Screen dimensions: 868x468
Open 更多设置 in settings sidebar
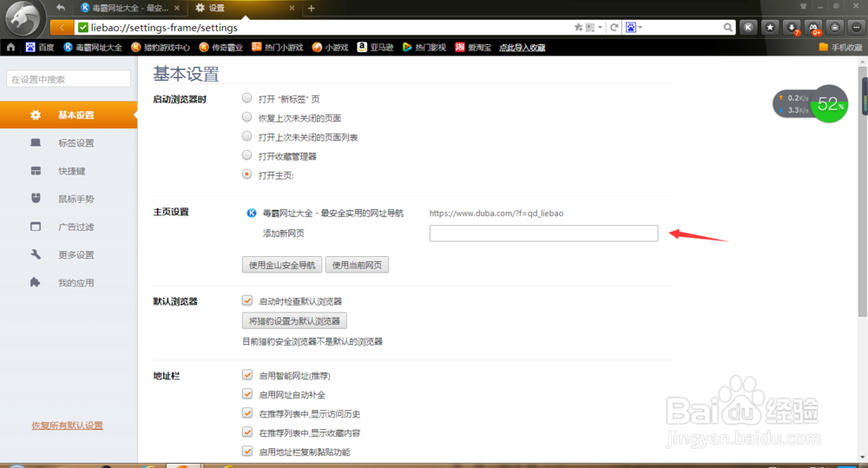click(x=69, y=254)
